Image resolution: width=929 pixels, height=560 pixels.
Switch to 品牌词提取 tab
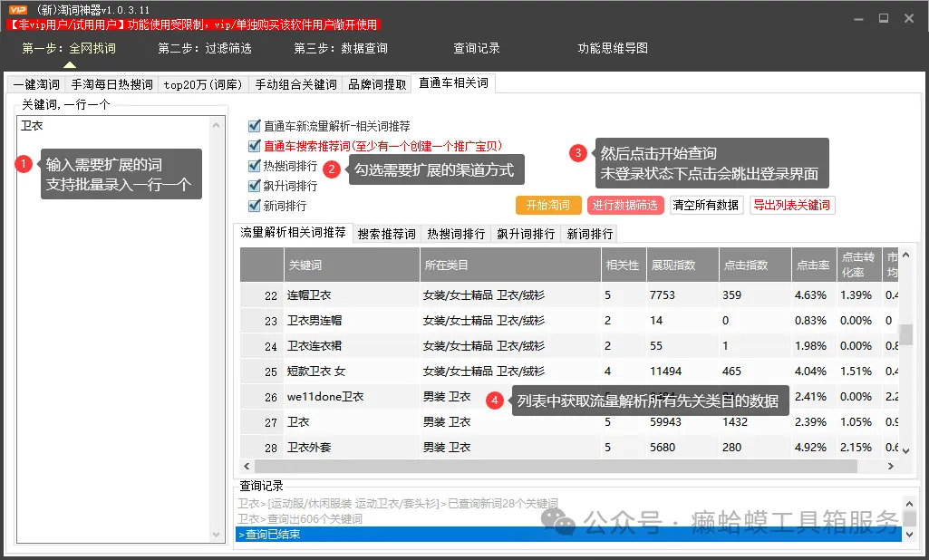pos(377,85)
